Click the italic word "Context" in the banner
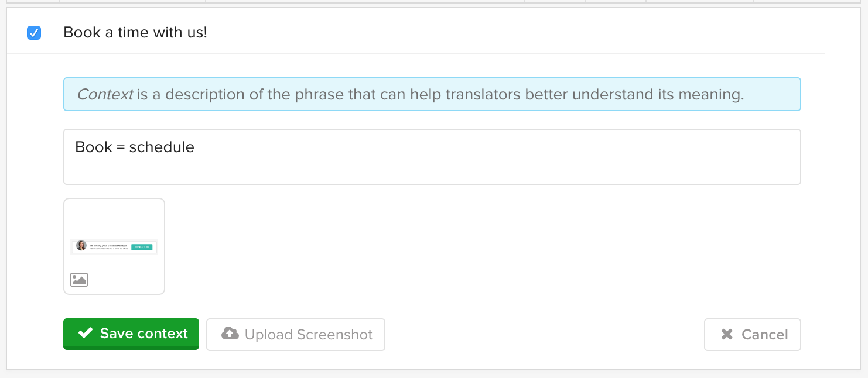The image size is (868, 378). click(105, 94)
